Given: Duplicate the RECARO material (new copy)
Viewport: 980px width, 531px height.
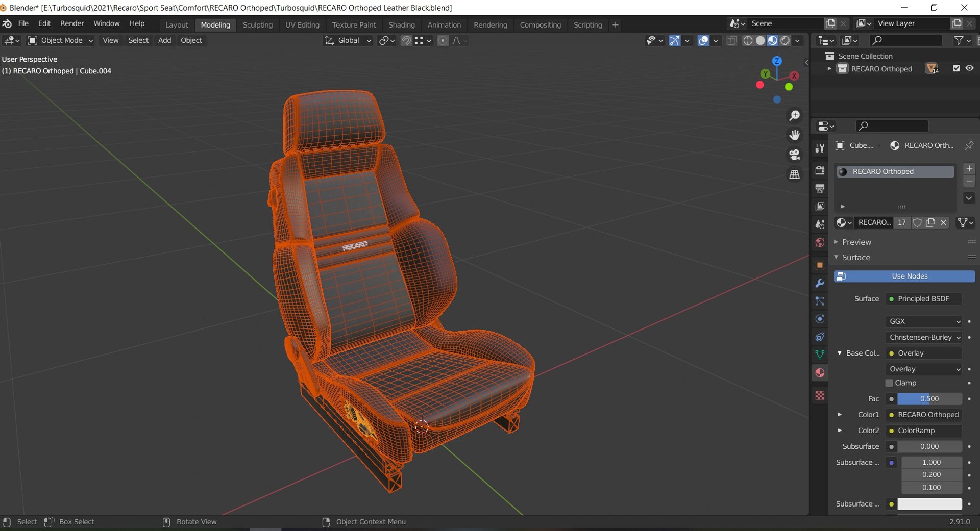Looking at the screenshot, I should [x=930, y=222].
